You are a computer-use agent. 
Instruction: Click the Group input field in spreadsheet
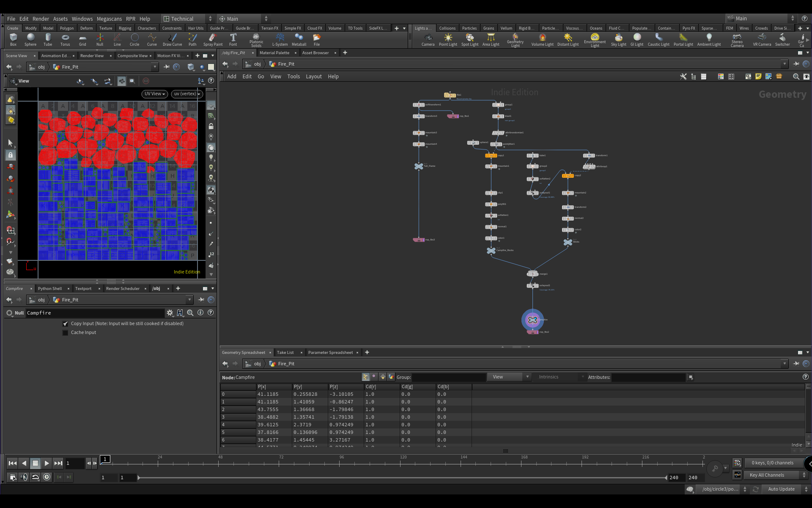[449, 377]
